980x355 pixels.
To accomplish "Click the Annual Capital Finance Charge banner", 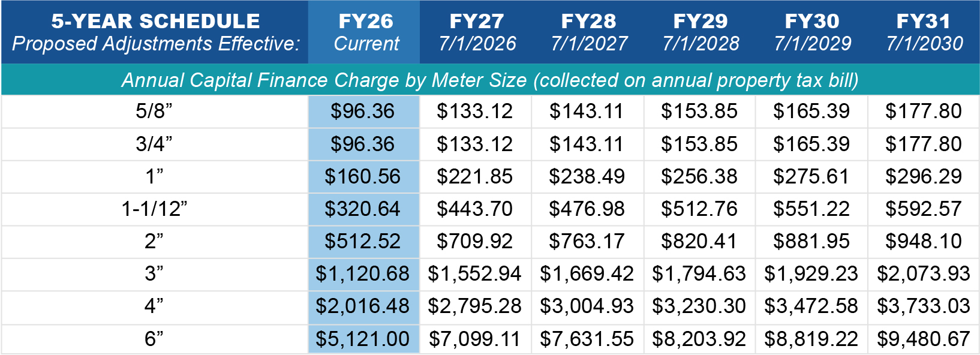I will point(490,80).
